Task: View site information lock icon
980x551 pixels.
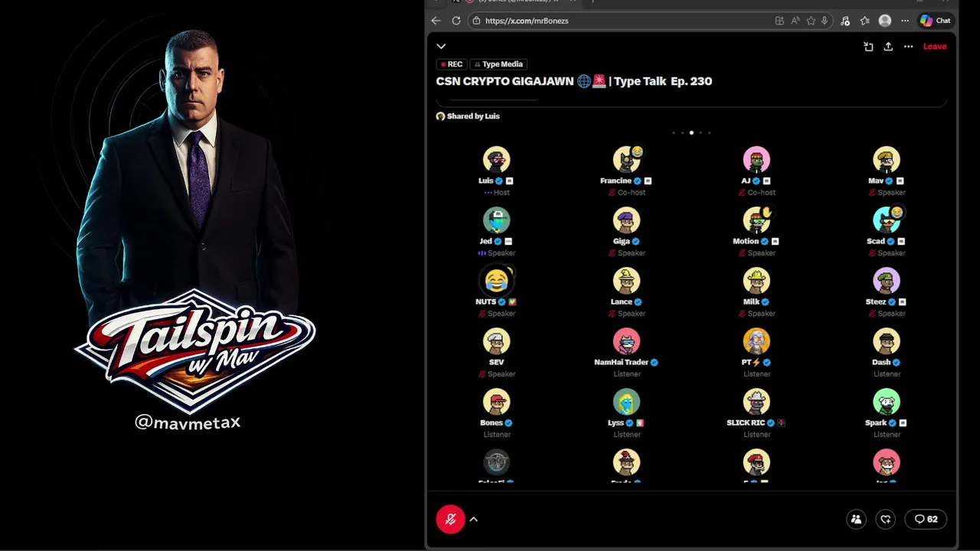Action: (x=476, y=21)
